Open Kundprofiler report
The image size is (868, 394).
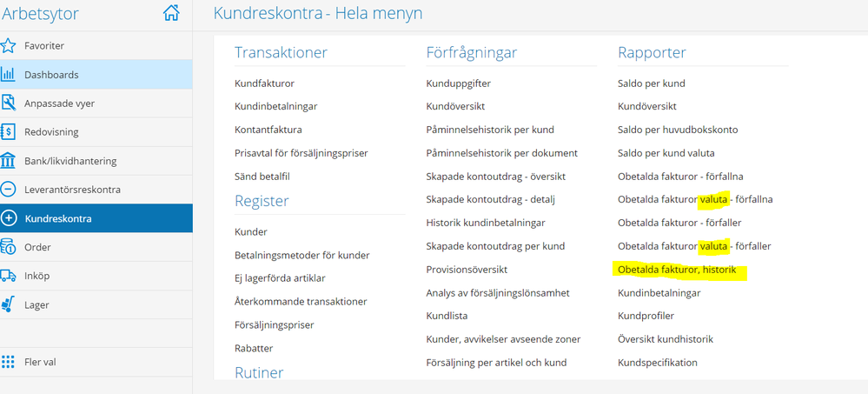point(646,316)
